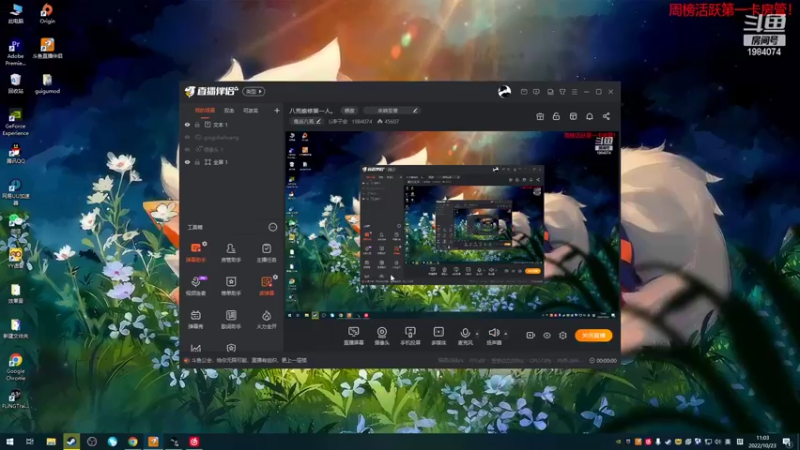Toggle visibility of the 文本 1 source
800x450 pixels.
(x=187, y=124)
